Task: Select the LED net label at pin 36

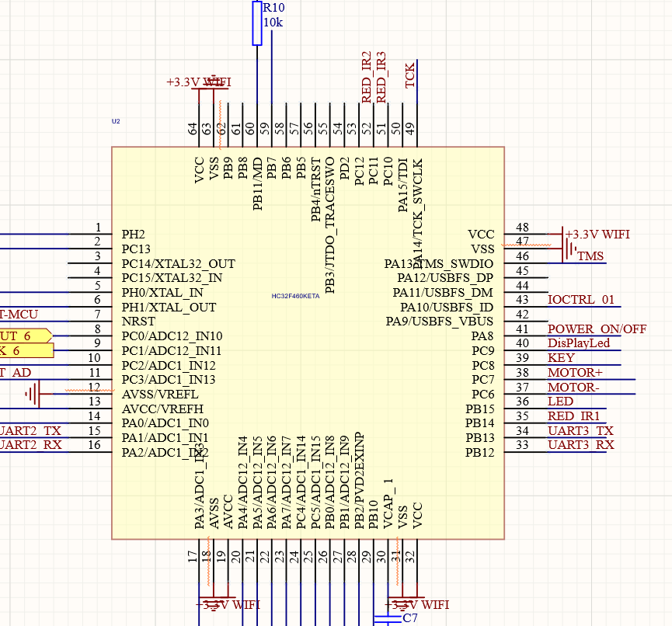Action: (560, 402)
